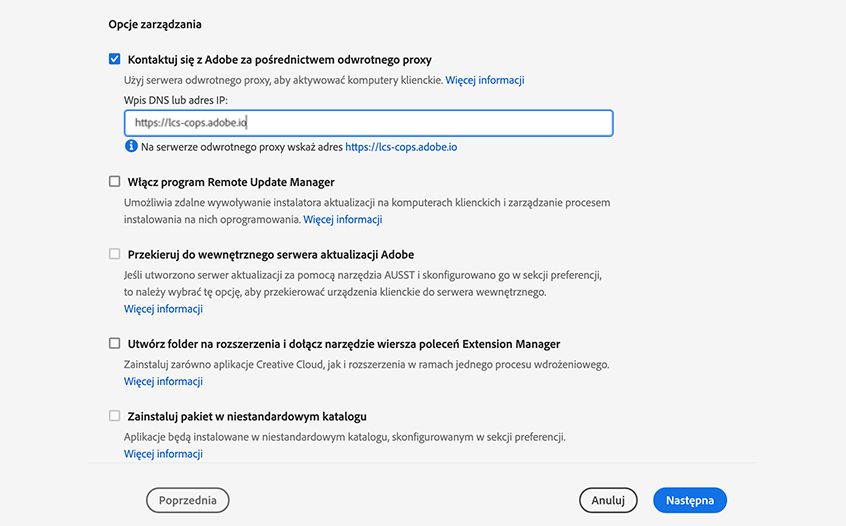
Task: Click the 'Włącz program Remote Update Manager' label text
Action: click(231, 182)
